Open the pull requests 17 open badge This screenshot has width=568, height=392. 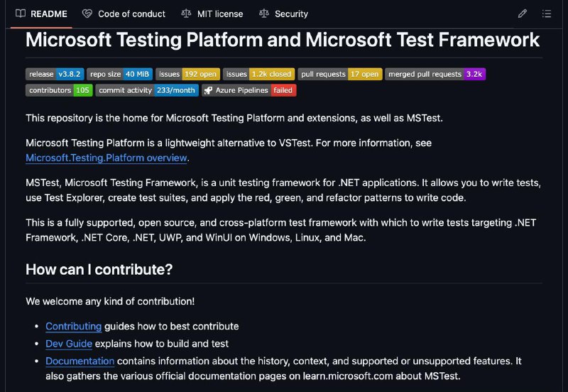[x=340, y=75]
